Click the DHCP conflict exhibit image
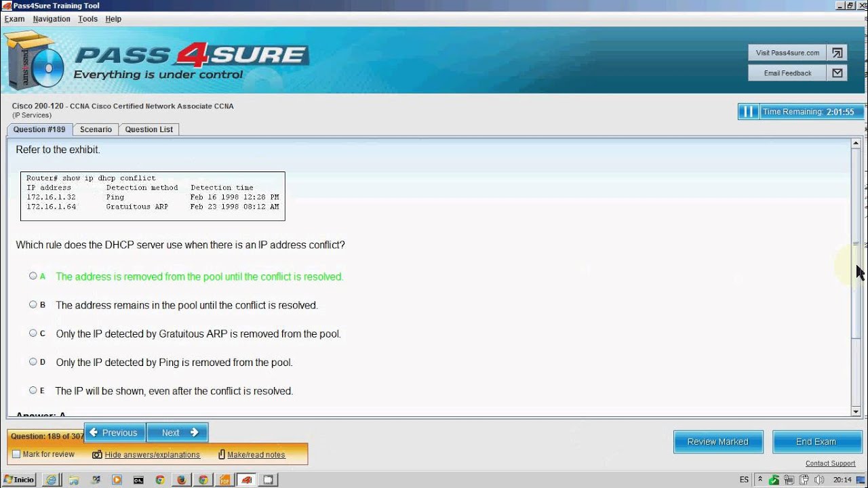The image size is (868, 488). (x=153, y=196)
